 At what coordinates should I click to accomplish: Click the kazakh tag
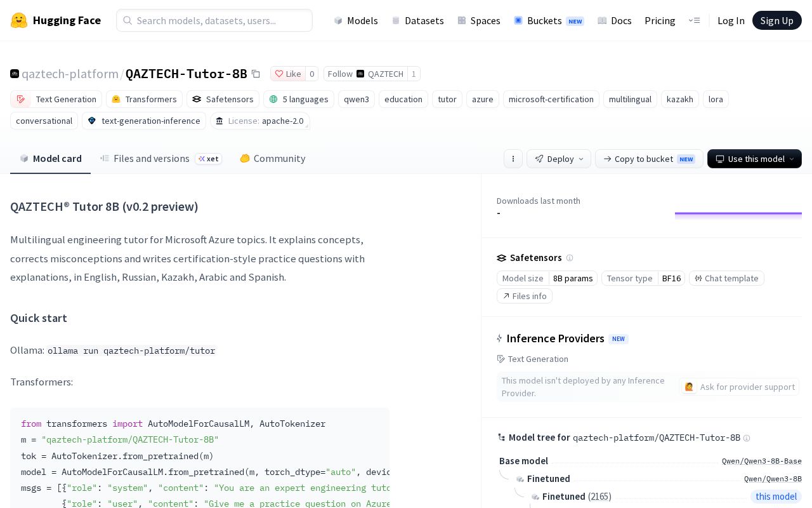point(680,99)
